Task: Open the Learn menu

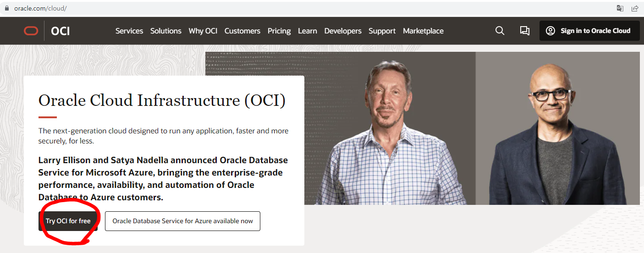Action: tap(308, 31)
